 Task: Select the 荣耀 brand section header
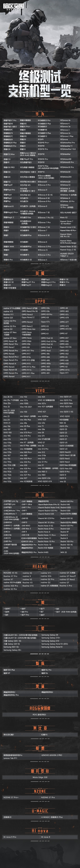click(x=40, y=273)
